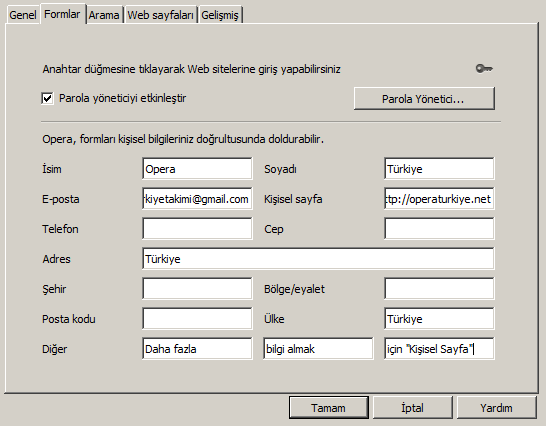Click the key icon for site login
This screenshot has width=546, height=426.
pos(484,69)
